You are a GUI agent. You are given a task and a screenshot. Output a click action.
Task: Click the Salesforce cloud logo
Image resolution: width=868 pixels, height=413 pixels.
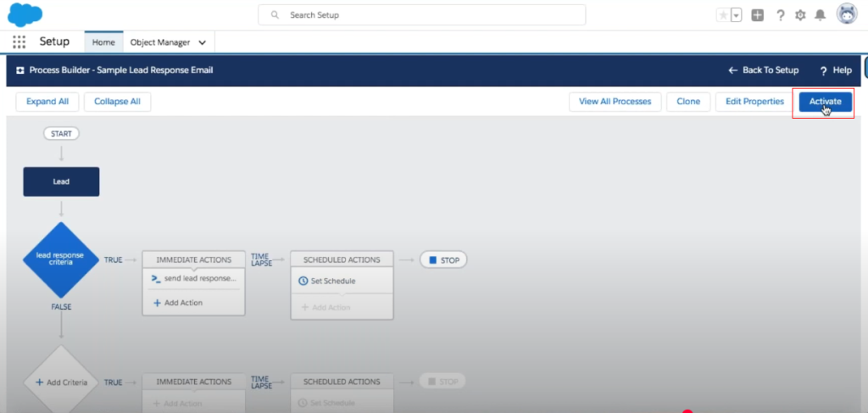25,14
